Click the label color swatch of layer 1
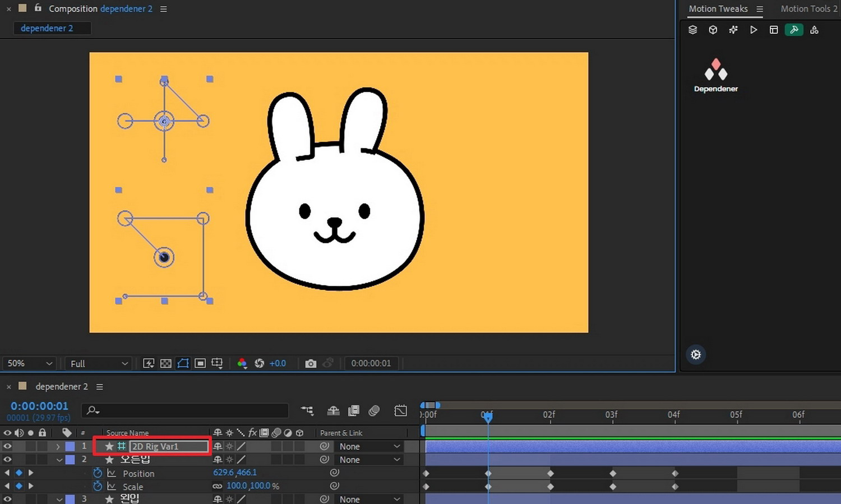Viewport: 841px width, 504px height. point(70,446)
